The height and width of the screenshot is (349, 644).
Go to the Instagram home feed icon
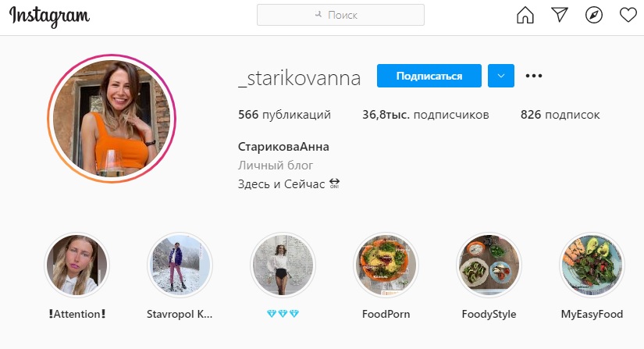[525, 16]
